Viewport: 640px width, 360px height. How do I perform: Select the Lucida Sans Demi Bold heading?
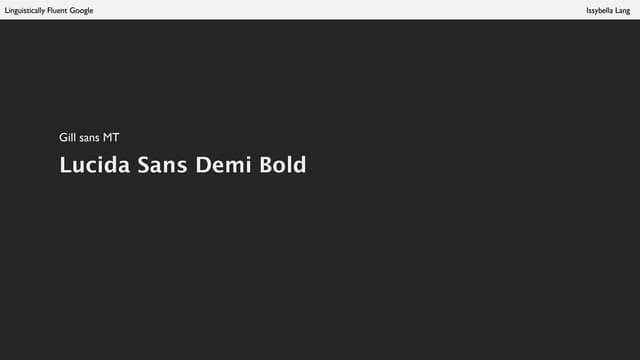pyautogui.click(x=183, y=164)
